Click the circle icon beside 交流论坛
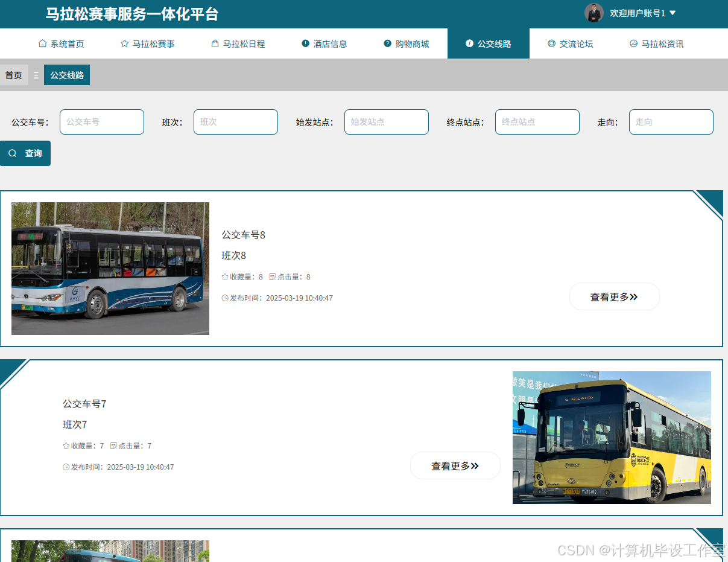 [x=551, y=43]
